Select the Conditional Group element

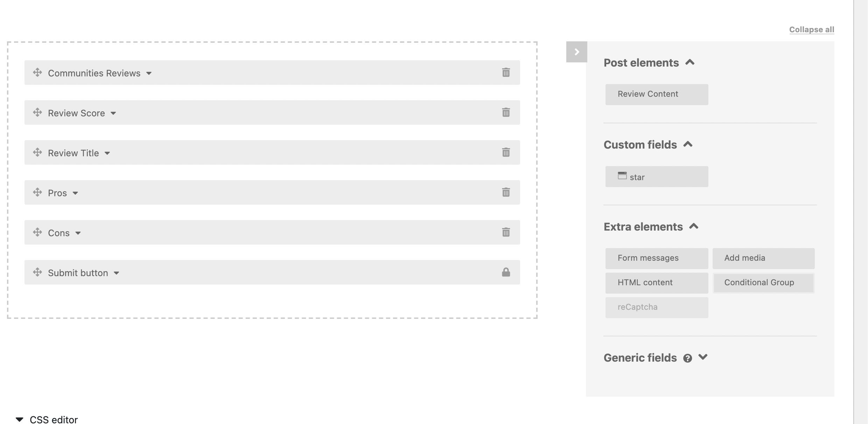763,283
